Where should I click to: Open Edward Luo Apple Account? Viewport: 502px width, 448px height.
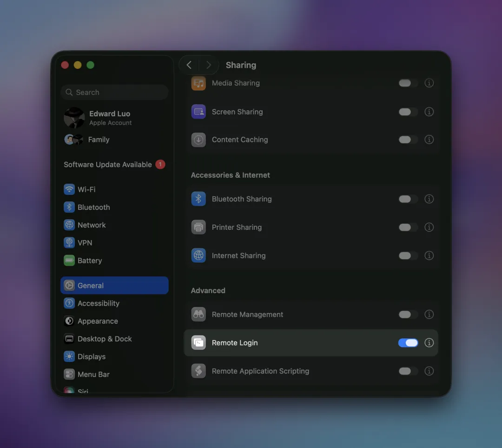[114, 118]
